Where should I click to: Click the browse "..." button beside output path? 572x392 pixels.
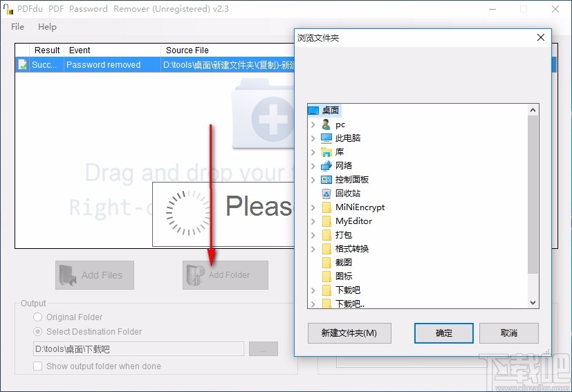[264, 349]
